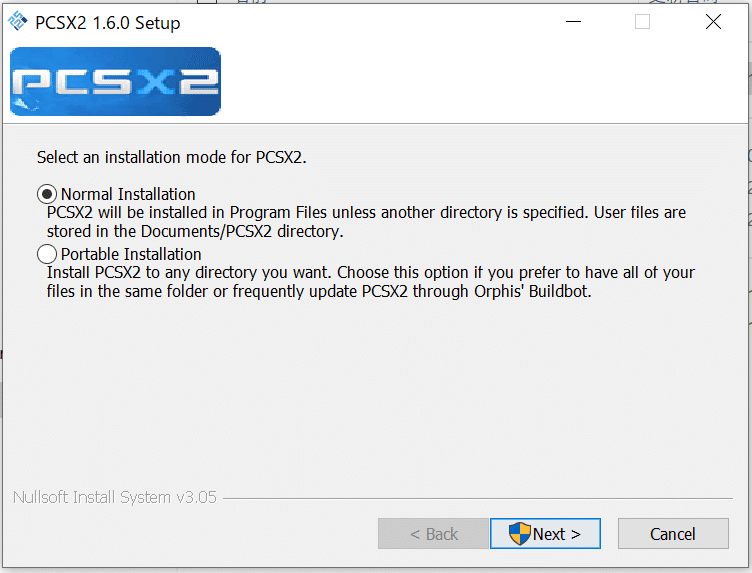The height and width of the screenshot is (573, 752).
Task: Click the Portable Installation description paragraph
Action: click(x=370, y=282)
